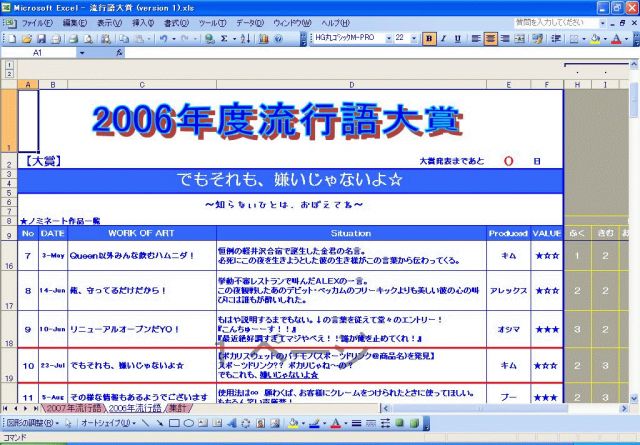Screen dimensions: 640x445
Task: Open the font size dropdown
Action: coord(414,38)
